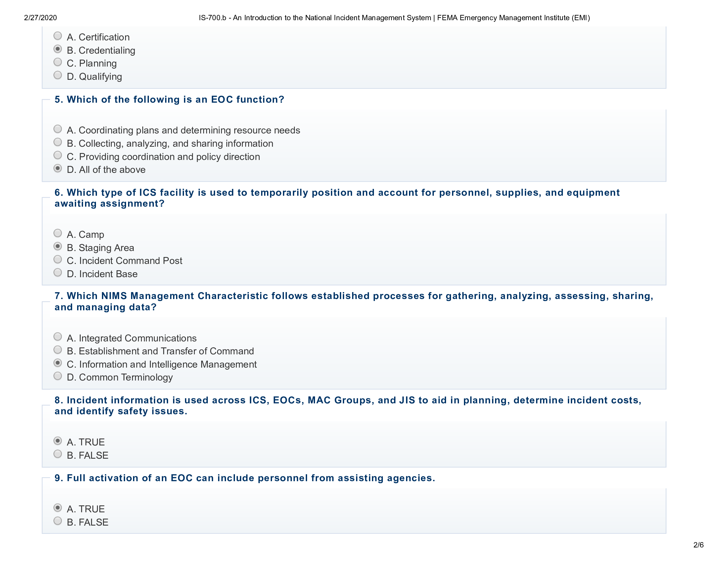
Task: Click the Credentialing radio button
Action: [x=58, y=49]
